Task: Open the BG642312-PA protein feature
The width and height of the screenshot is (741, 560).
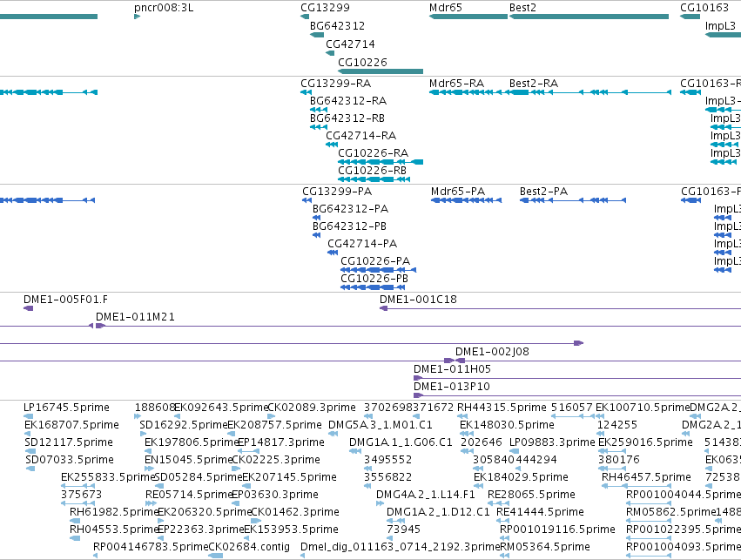Action: 317,218
